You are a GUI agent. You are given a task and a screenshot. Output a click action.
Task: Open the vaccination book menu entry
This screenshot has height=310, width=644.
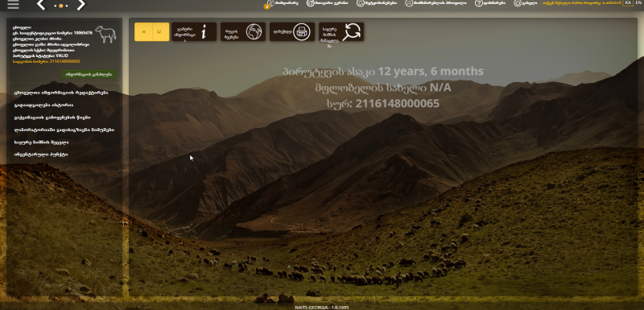[x=52, y=118]
